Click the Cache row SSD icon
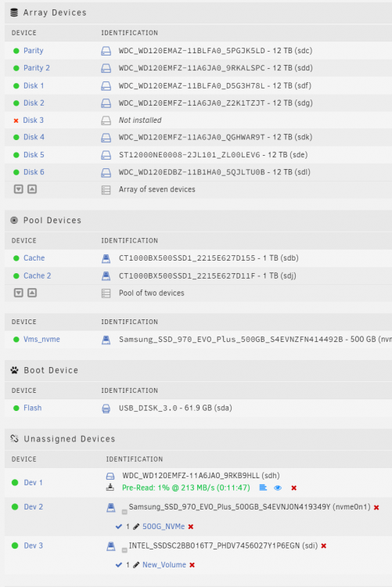Image resolution: width=392 pixels, height=587 pixels. tap(106, 258)
